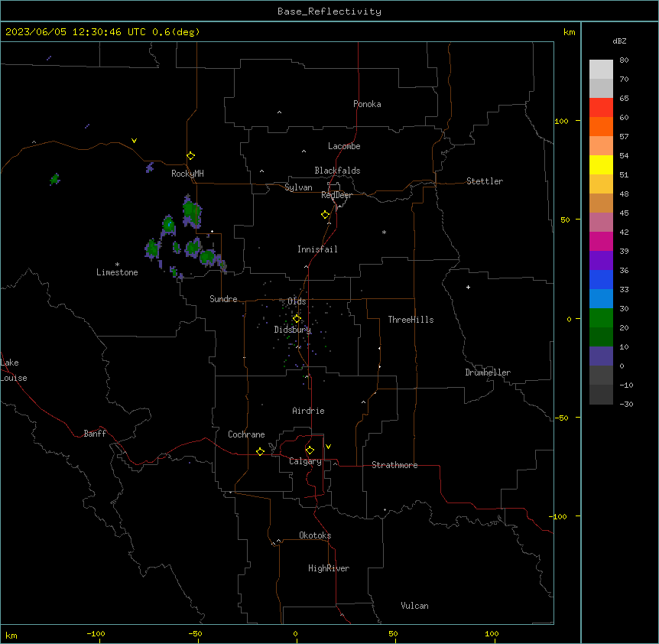Screen dimensions: 659x644
Task: Pick the orange swatch between 60 and 57
Action: [601, 126]
